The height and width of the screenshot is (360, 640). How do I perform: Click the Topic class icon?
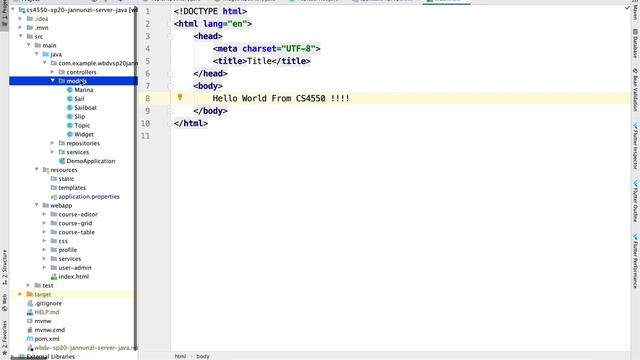coord(70,125)
